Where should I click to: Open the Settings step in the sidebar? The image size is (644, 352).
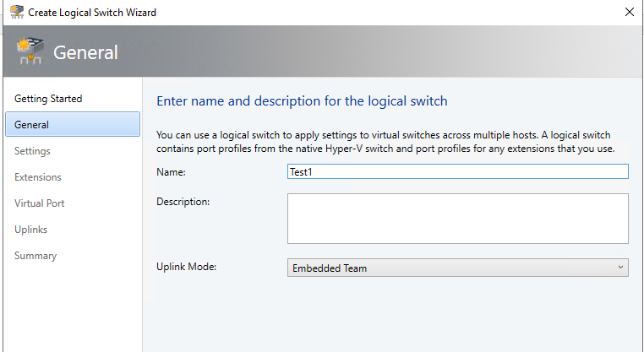(32, 151)
